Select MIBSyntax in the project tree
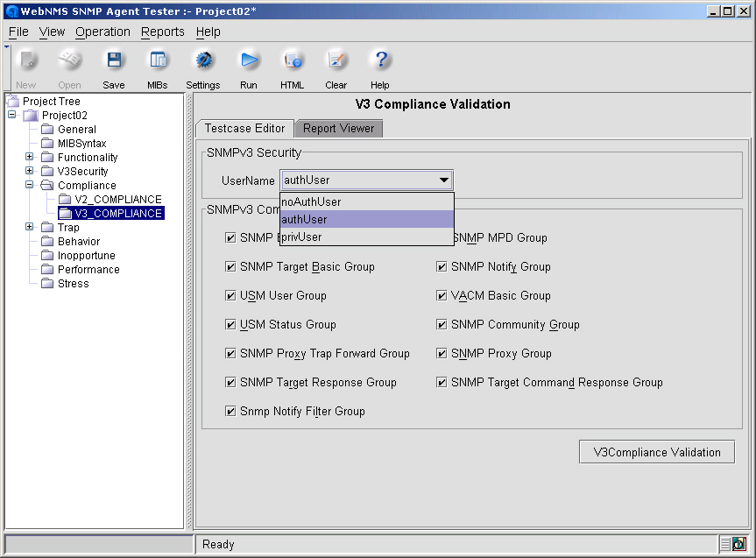756x558 pixels. point(82,144)
